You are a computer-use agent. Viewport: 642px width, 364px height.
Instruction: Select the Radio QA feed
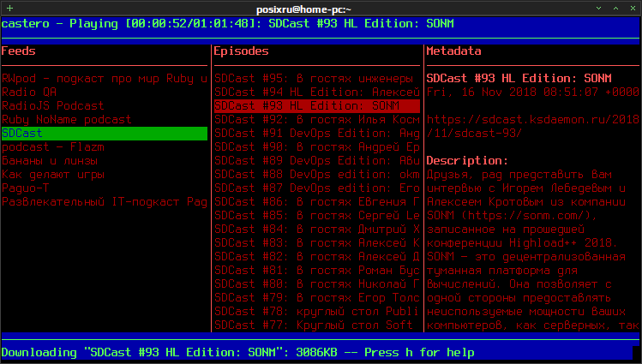105,92
